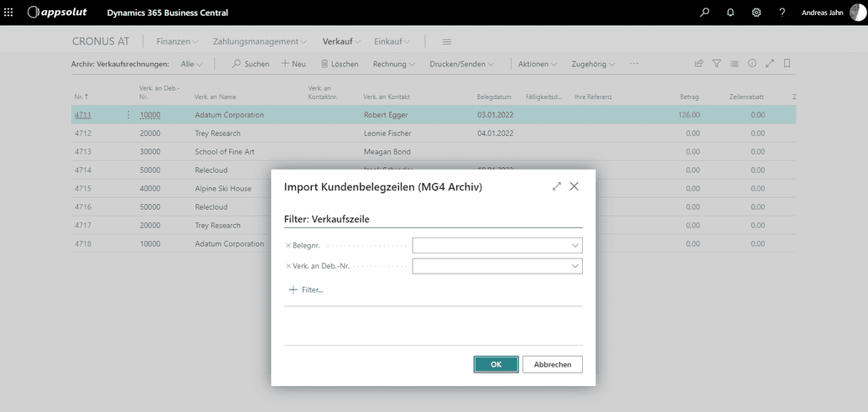
Task: Open the Belegnr. dropdown arrow
Action: coord(574,245)
